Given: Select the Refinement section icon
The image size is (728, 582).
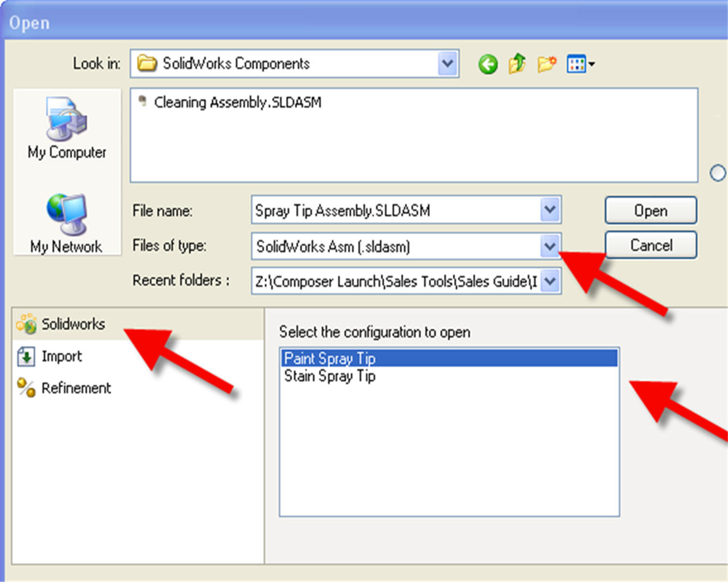Looking at the screenshot, I should [x=26, y=388].
